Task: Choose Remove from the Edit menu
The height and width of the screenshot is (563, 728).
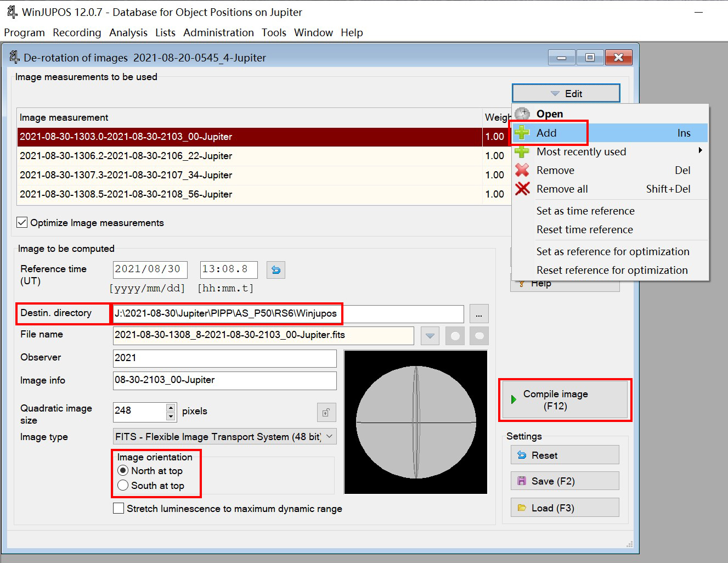Action: tap(610, 170)
